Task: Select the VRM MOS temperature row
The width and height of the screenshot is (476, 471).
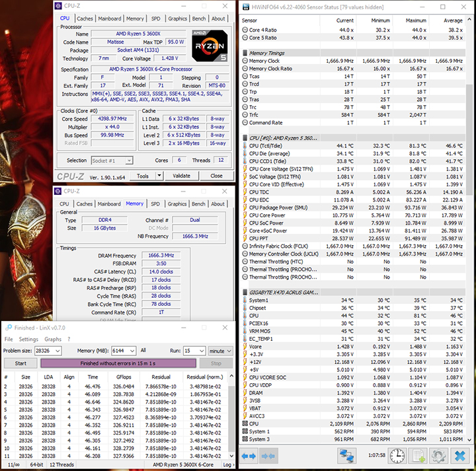Action: click(x=353, y=331)
